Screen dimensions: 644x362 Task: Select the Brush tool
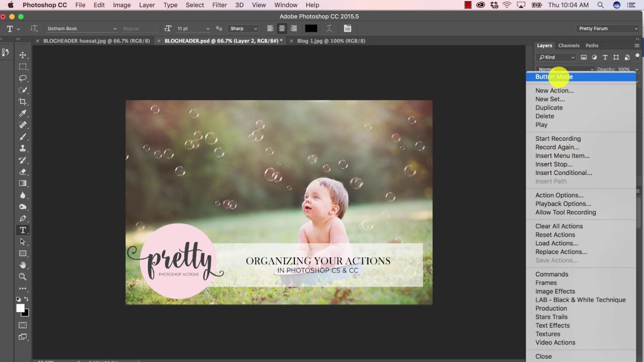(x=23, y=137)
